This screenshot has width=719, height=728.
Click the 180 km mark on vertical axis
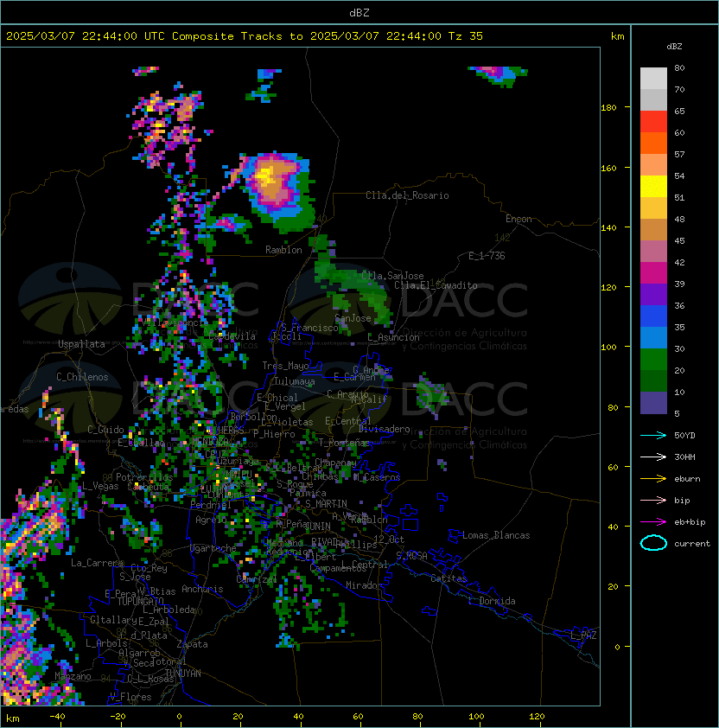click(608, 108)
